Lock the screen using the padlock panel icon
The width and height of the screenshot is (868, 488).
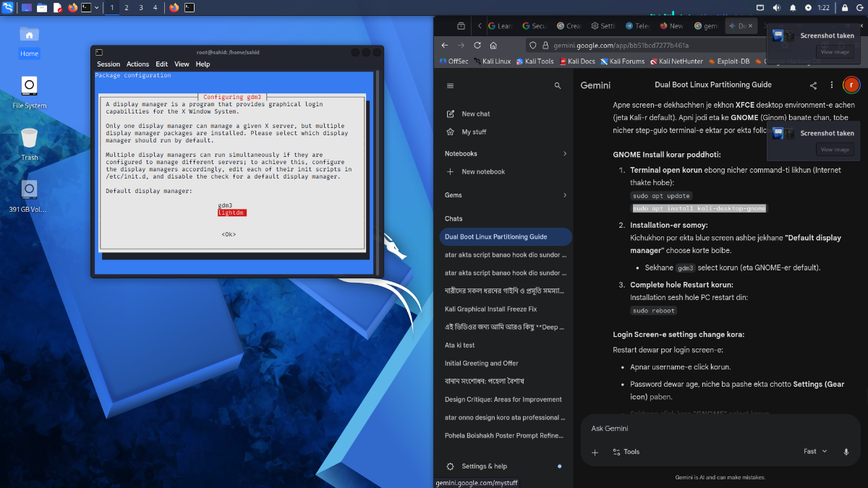(843, 7)
